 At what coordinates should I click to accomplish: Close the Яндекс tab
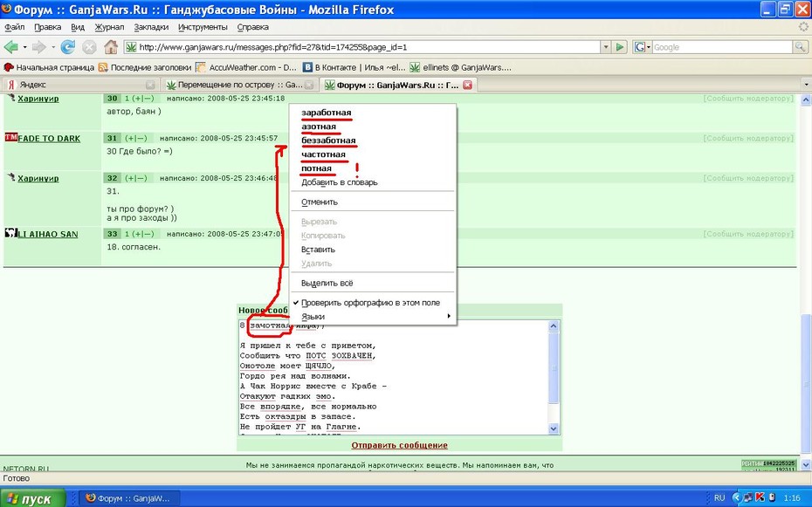pyautogui.click(x=150, y=85)
